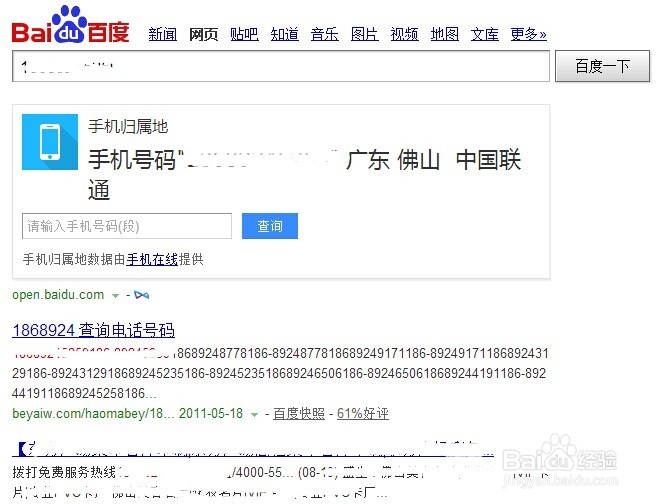
Task: Click the 广东 佛山 location text
Action: [392, 160]
